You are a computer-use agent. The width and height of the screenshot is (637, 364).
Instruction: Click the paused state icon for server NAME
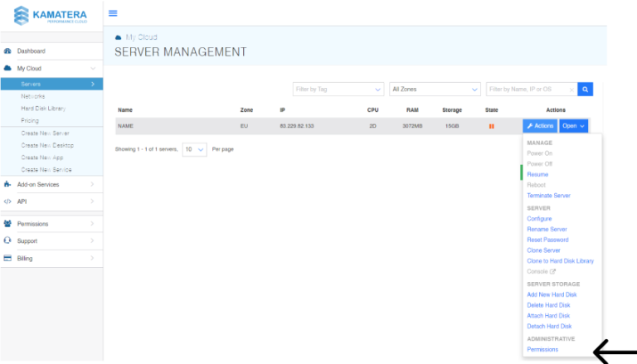coord(492,126)
